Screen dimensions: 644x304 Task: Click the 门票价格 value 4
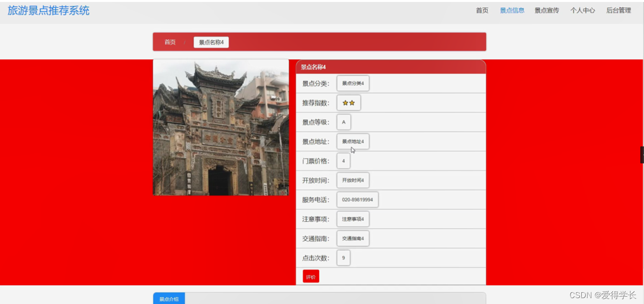344,161
